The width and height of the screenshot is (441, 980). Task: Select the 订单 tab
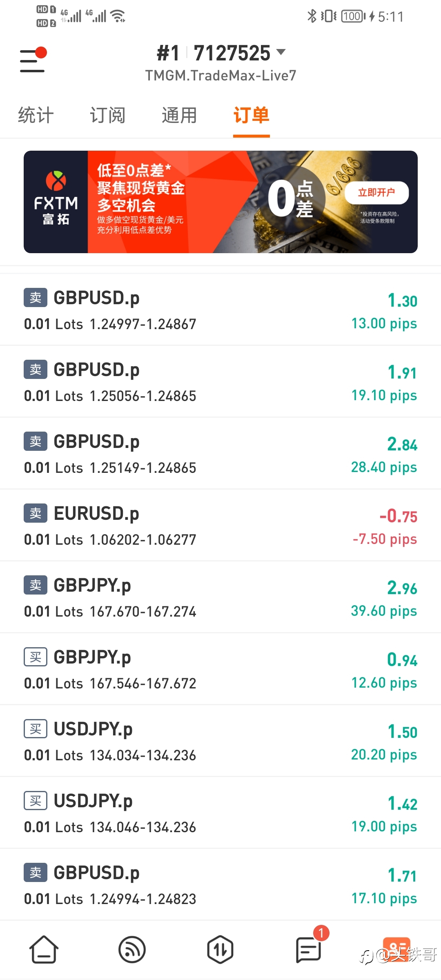[x=251, y=115]
